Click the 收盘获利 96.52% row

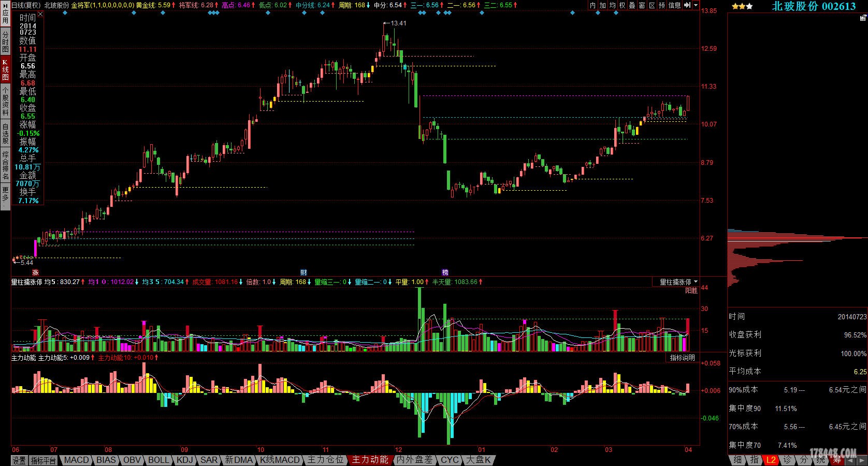point(798,335)
